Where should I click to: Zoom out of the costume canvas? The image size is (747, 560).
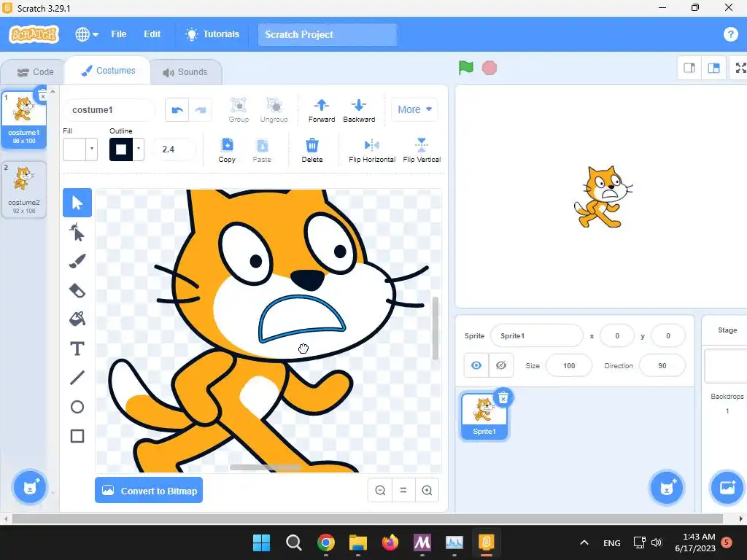click(x=380, y=491)
